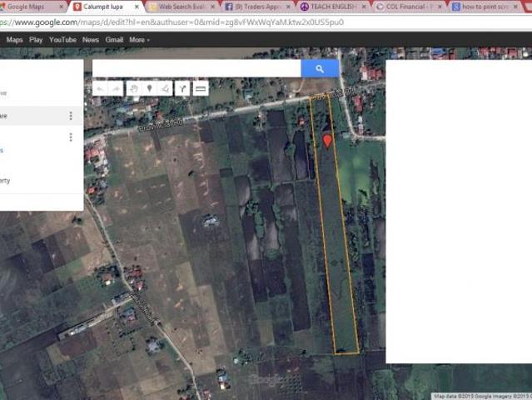Close the TEACH ENGLISH tab
532x400 pixels.
364,7
